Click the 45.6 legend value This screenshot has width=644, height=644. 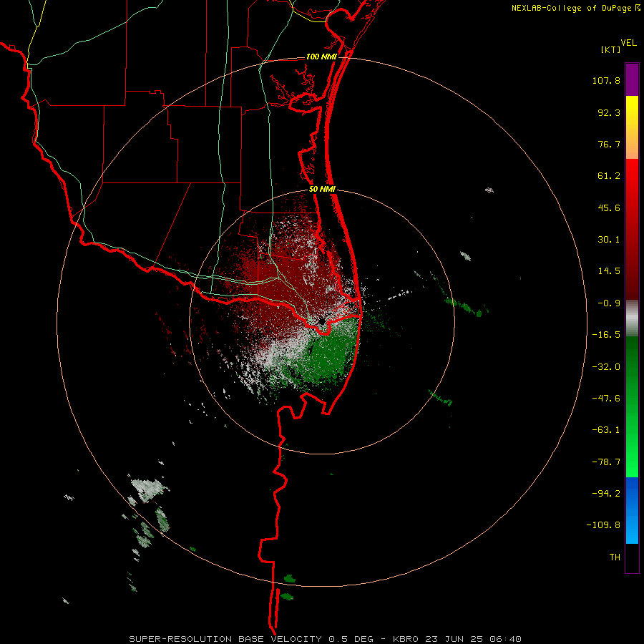pos(609,208)
